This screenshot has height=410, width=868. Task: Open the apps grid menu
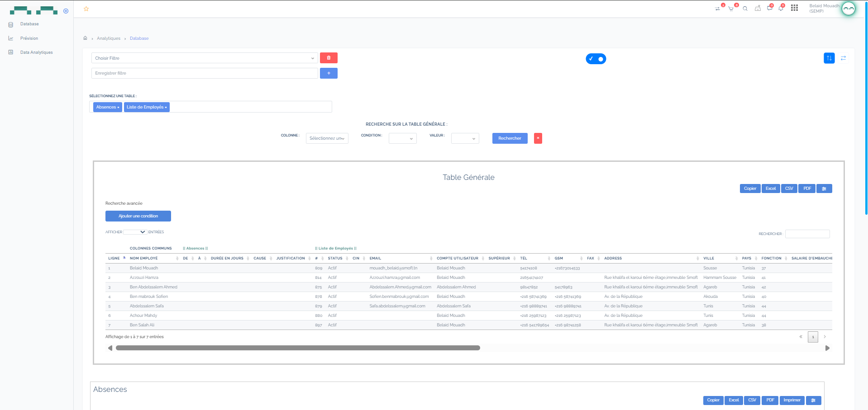[794, 8]
